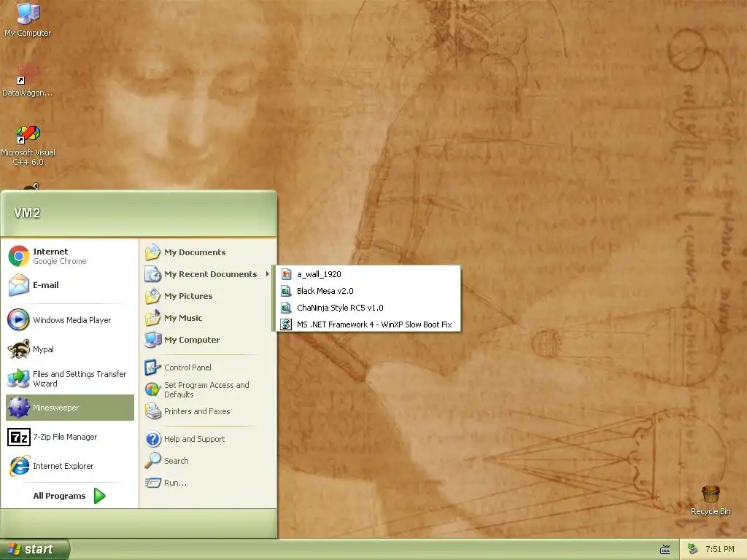This screenshot has width=747, height=560.
Task: Open Help and Support
Action: point(208,439)
